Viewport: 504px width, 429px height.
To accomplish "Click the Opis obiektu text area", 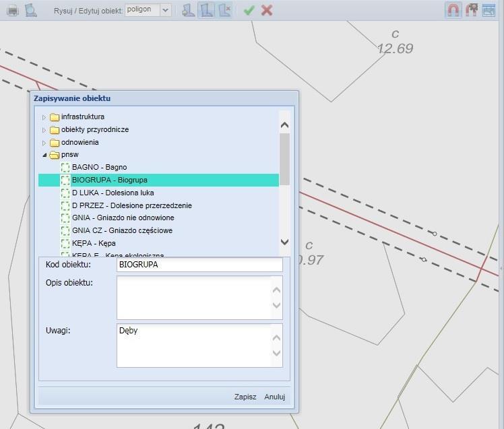I will [199, 298].
